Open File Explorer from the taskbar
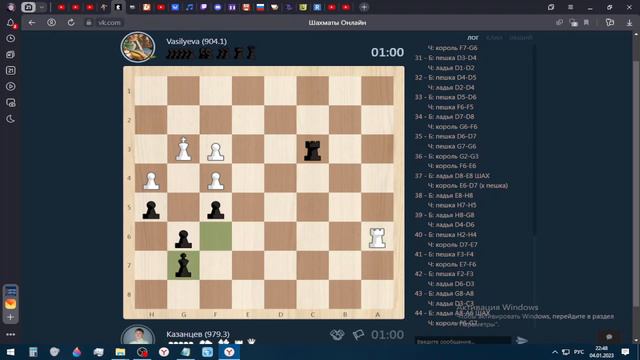This screenshot has height=360, width=640. (x=120, y=352)
